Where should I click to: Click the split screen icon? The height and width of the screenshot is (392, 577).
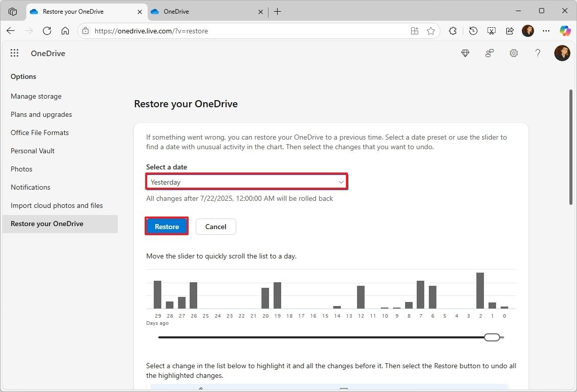pyautogui.click(x=414, y=31)
